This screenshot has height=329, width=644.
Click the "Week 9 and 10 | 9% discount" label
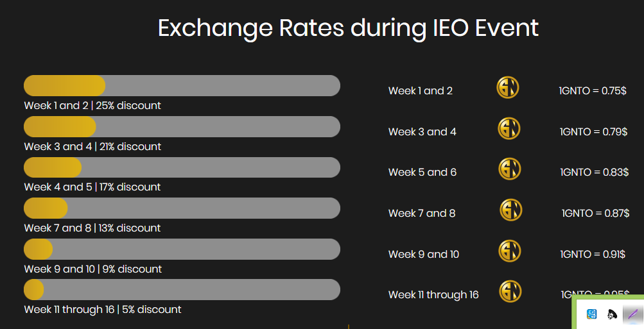tap(93, 269)
